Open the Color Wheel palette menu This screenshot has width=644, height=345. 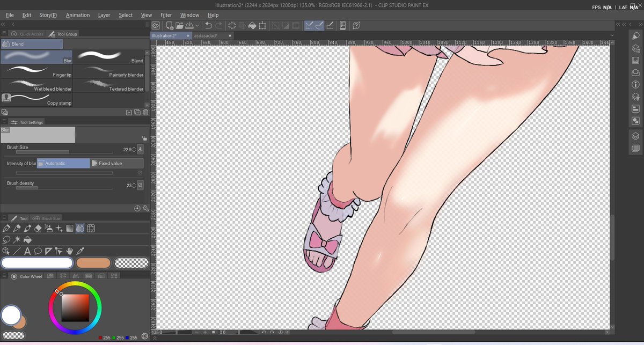[5, 276]
